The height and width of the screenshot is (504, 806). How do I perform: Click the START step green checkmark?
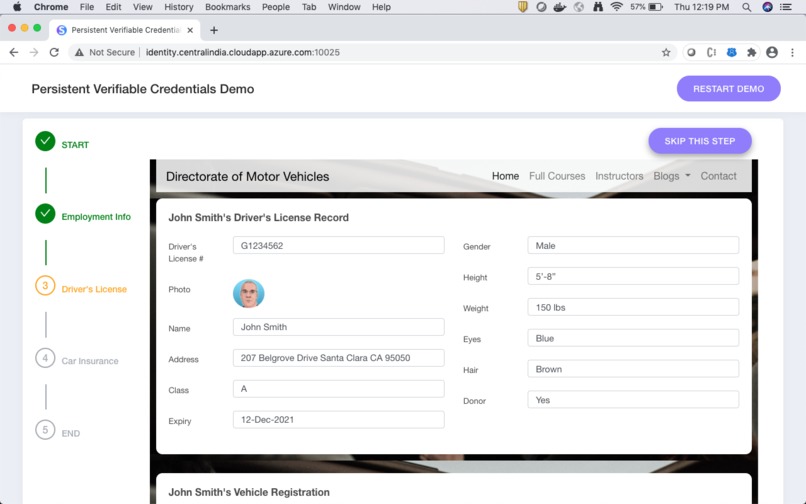pyautogui.click(x=45, y=141)
